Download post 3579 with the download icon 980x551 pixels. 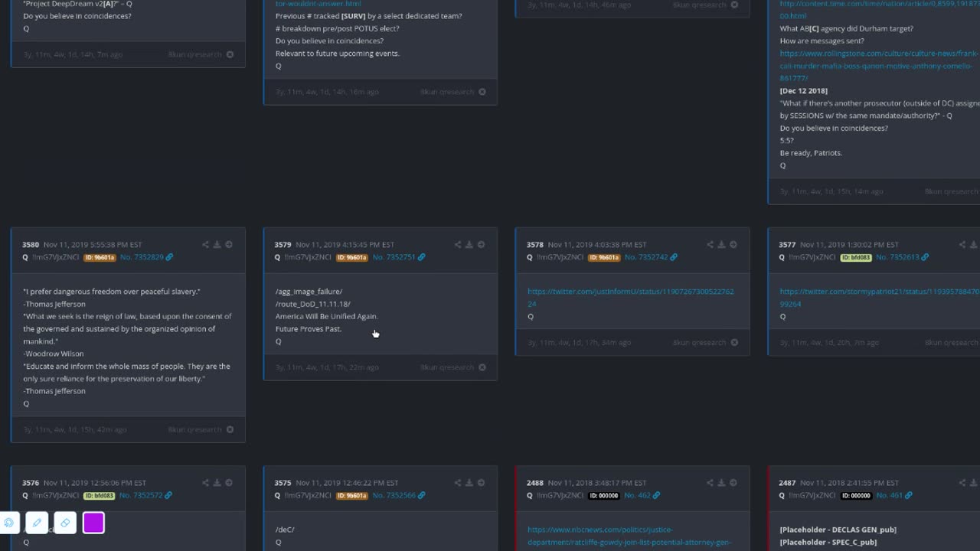pos(469,245)
